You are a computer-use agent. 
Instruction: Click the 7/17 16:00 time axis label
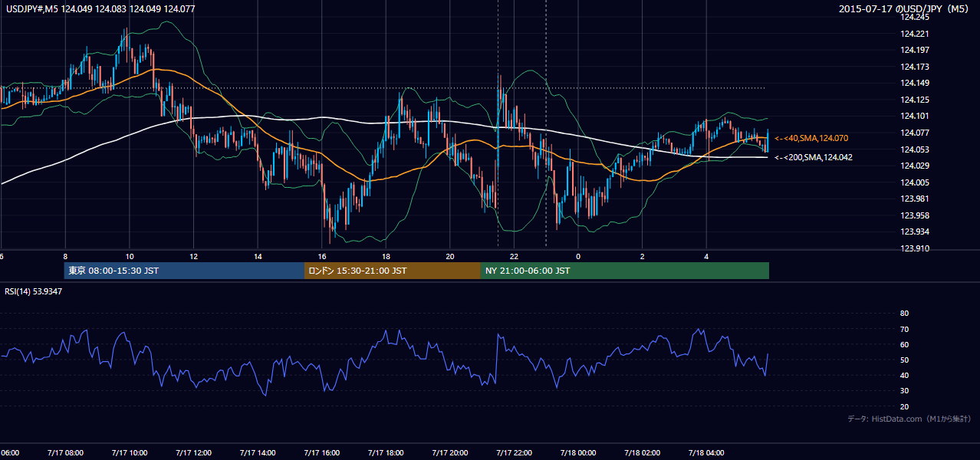tap(321, 453)
